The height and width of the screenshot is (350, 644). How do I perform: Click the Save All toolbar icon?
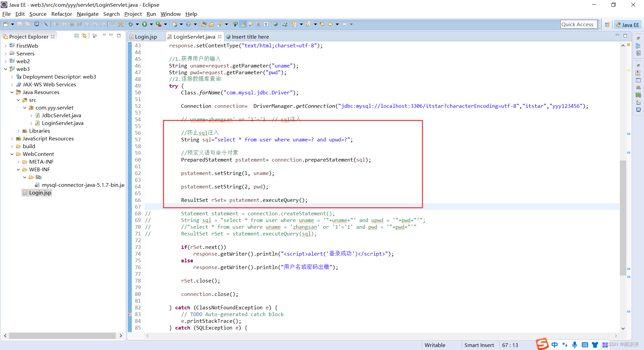[27, 24]
